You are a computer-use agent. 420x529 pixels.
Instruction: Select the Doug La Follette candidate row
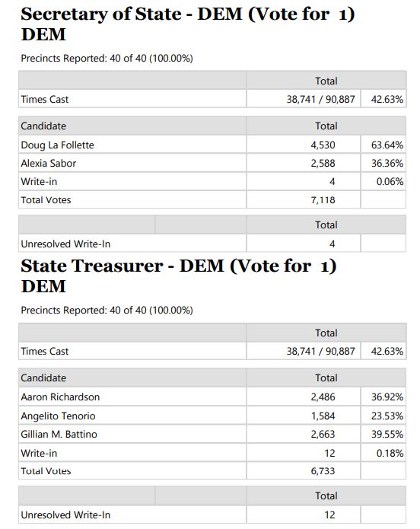[x=212, y=145]
